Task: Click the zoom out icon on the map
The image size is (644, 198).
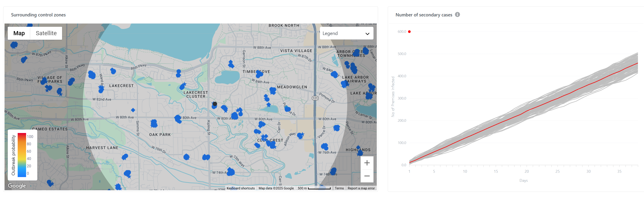Action: click(367, 176)
